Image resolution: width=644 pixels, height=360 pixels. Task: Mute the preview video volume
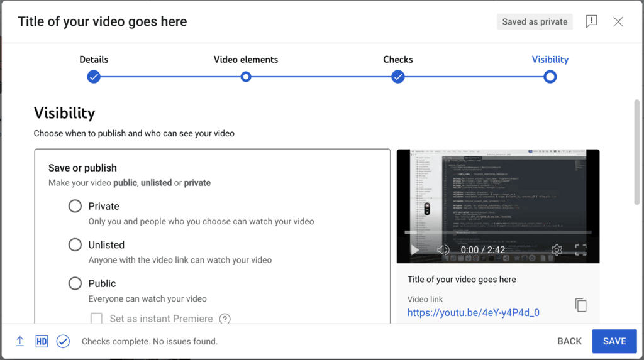tap(443, 249)
